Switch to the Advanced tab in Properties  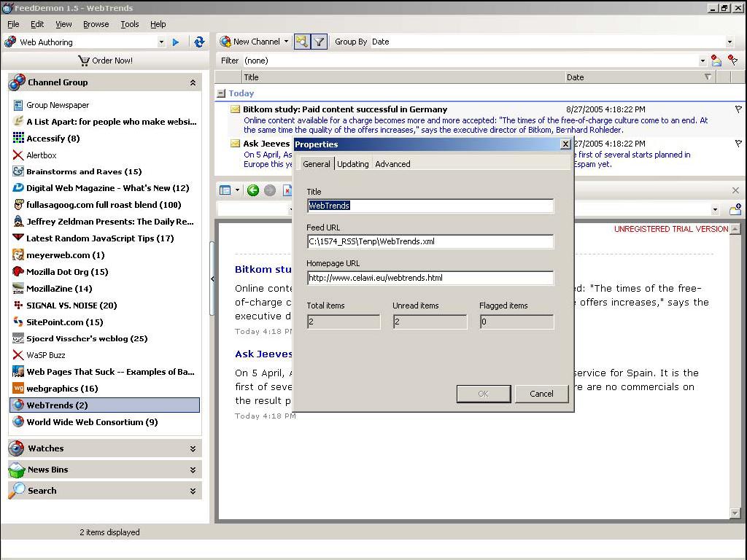tap(392, 164)
